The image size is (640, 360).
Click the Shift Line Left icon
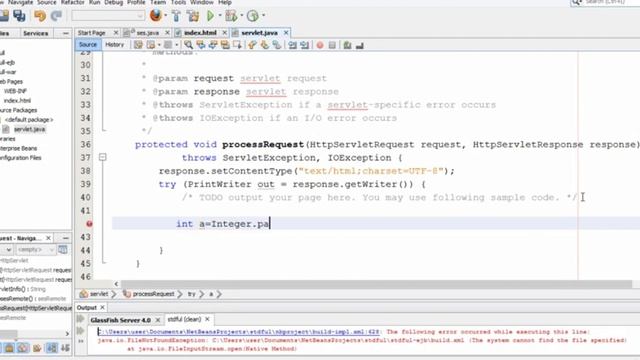click(x=292, y=45)
